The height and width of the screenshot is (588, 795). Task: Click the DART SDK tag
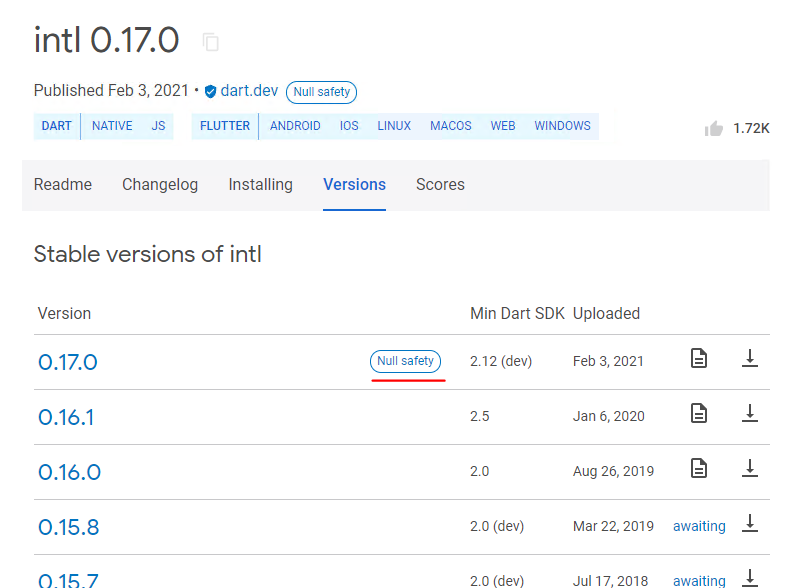tap(57, 126)
